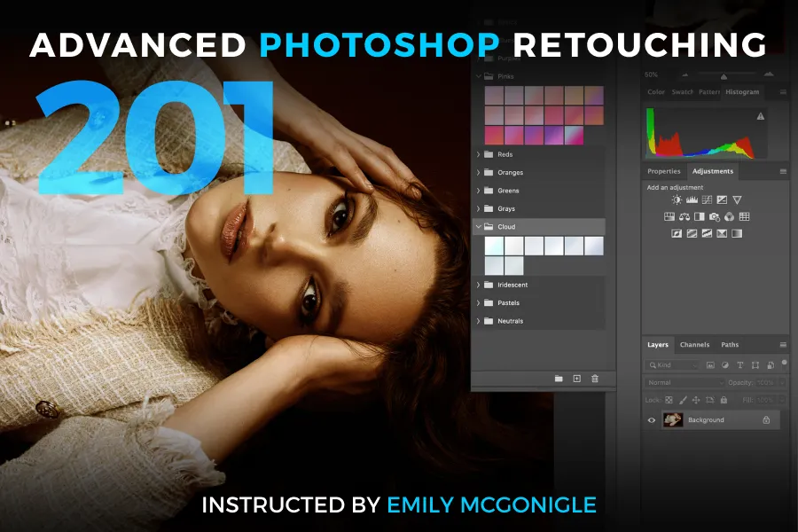Switch to the Swatch tab
This screenshot has height=532, width=798.
[683, 92]
